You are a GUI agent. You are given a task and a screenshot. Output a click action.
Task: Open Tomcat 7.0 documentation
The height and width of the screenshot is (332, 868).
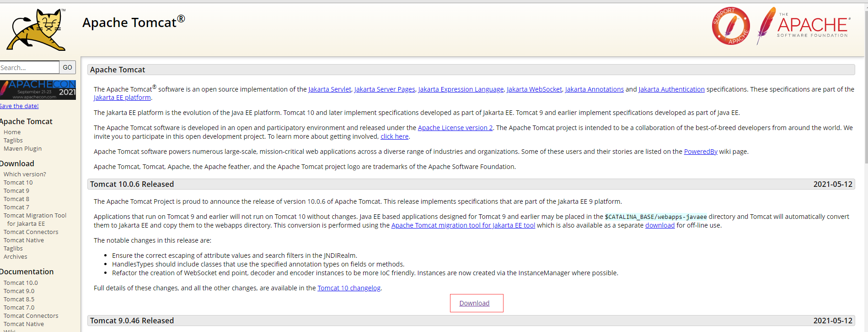tap(19, 307)
